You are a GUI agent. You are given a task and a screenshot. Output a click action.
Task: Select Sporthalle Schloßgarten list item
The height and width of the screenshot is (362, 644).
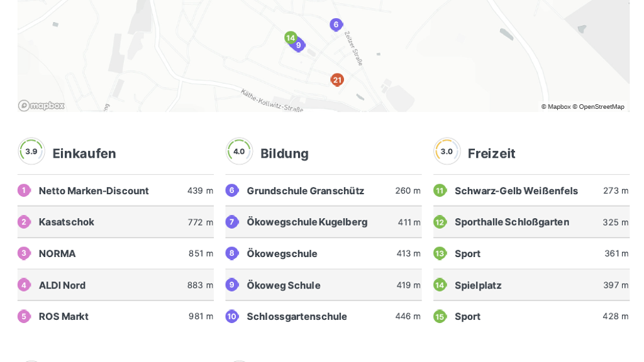pyautogui.click(x=511, y=222)
